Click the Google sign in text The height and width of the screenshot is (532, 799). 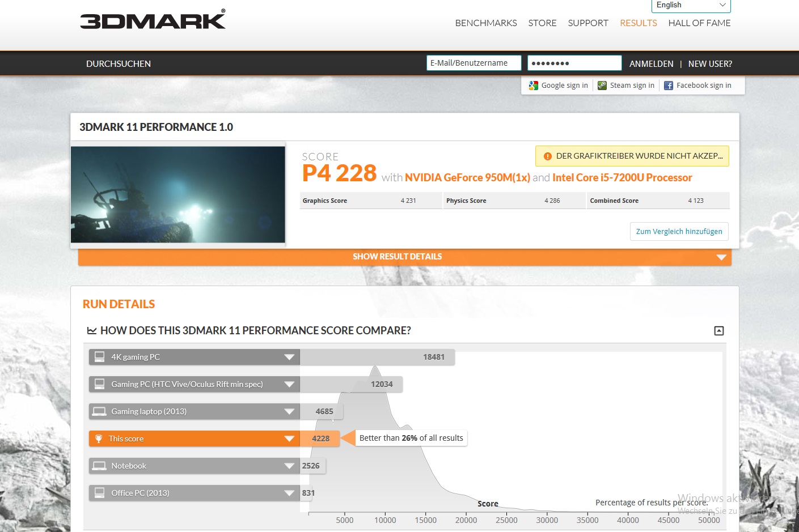click(x=565, y=86)
